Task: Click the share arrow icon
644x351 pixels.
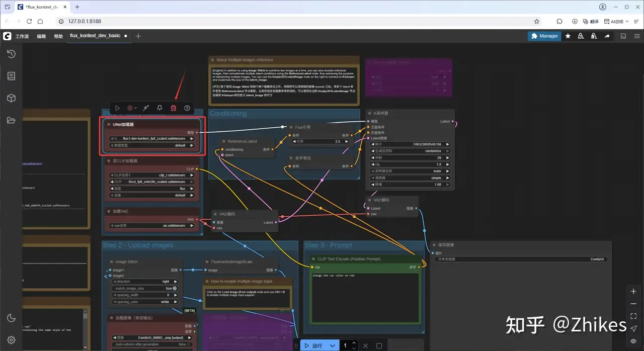Action: pos(607,36)
